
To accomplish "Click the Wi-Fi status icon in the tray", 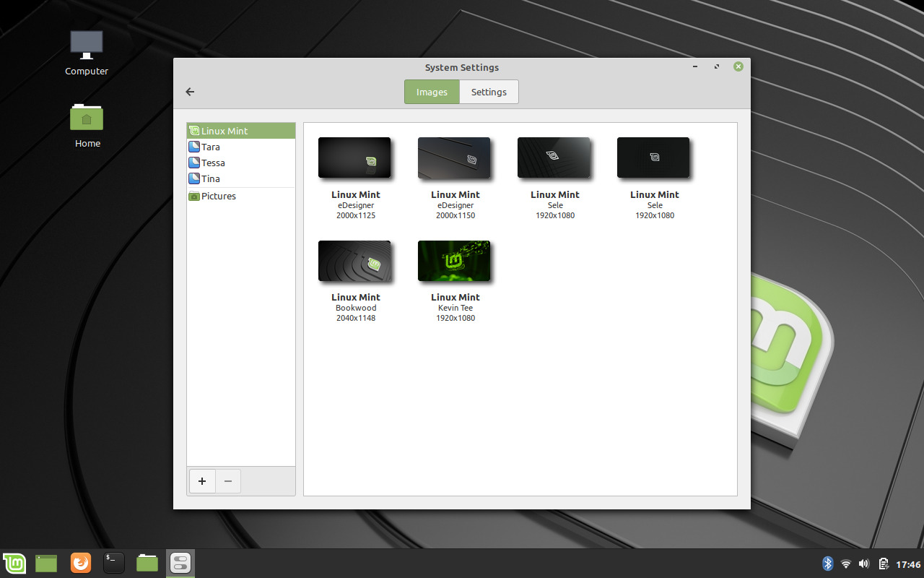I will coord(845,563).
